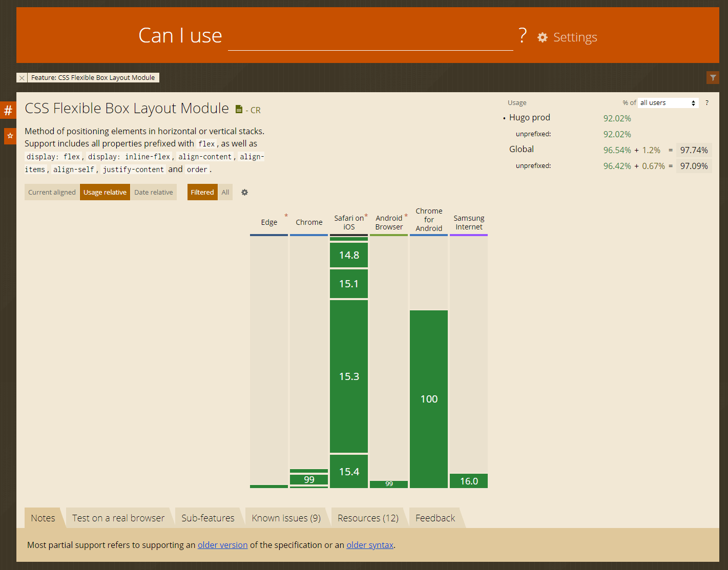The width and height of the screenshot is (728, 570).
Task: Select Samsung Internet 16.0 cell
Action: [x=469, y=481]
